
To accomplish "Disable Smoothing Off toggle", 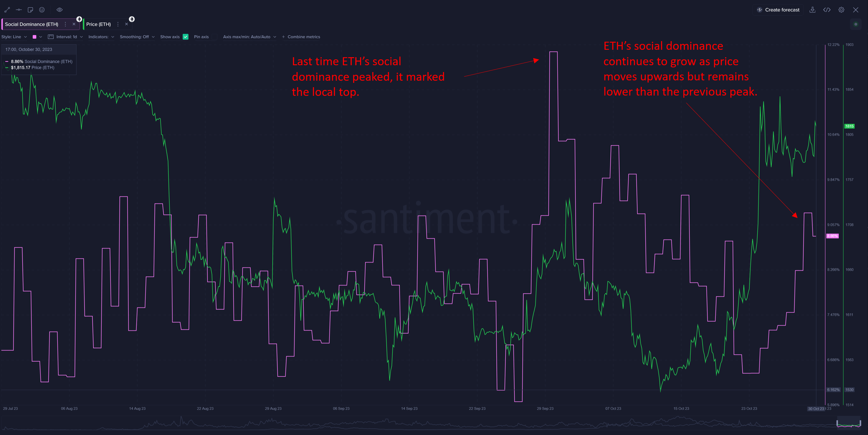I will click(x=135, y=36).
